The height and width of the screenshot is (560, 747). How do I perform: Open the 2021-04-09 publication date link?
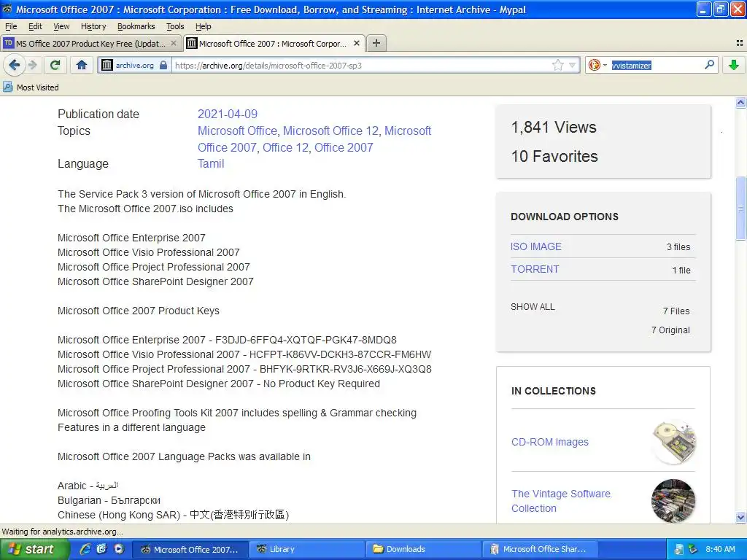click(228, 114)
